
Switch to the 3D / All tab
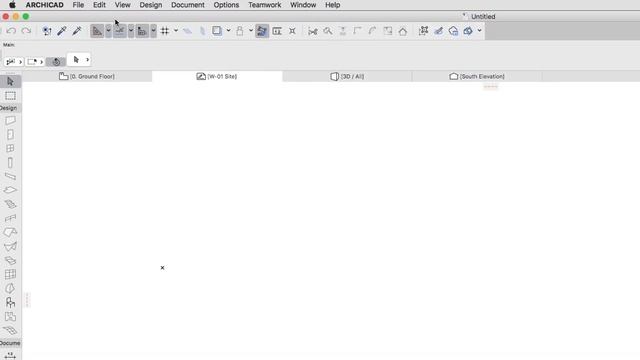347,76
